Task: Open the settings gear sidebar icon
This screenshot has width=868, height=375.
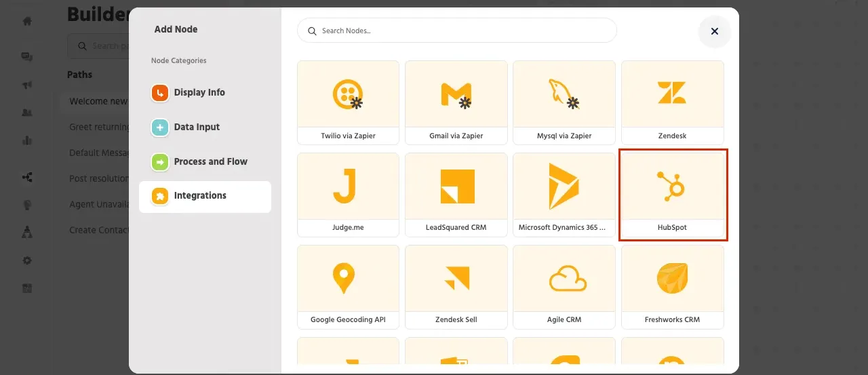Action: [x=27, y=260]
